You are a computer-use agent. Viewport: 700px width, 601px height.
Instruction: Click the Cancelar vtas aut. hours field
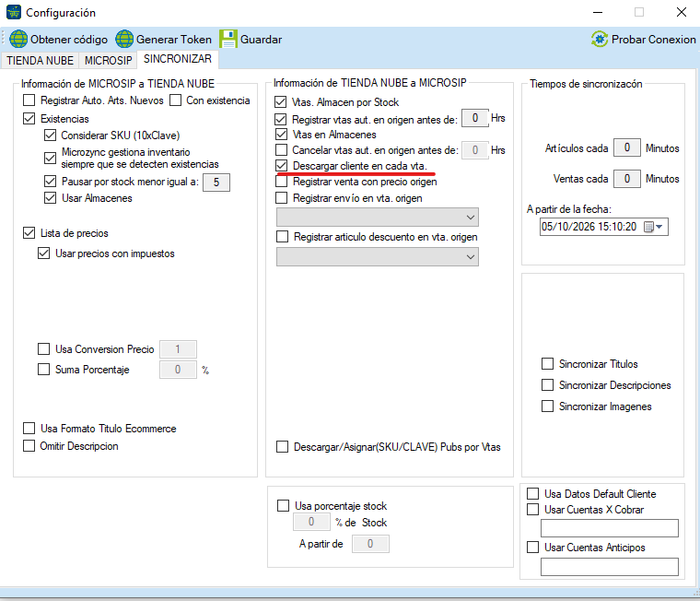point(475,150)
